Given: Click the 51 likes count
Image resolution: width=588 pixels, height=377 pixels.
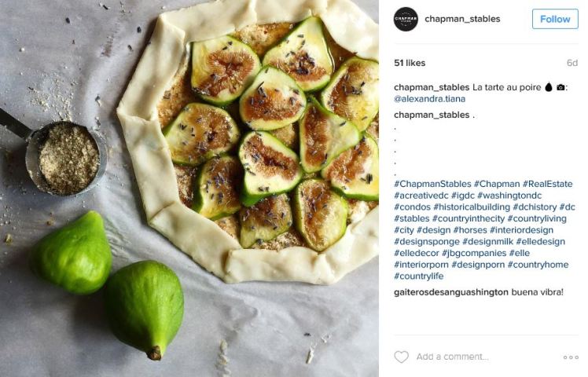Looking at the screenshot, I should pos(410,63).
